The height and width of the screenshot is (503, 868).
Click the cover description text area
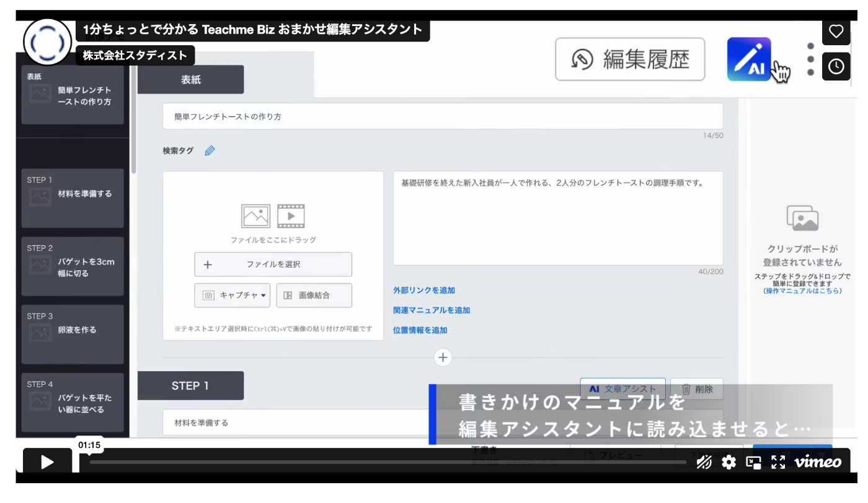coord(558,218)
